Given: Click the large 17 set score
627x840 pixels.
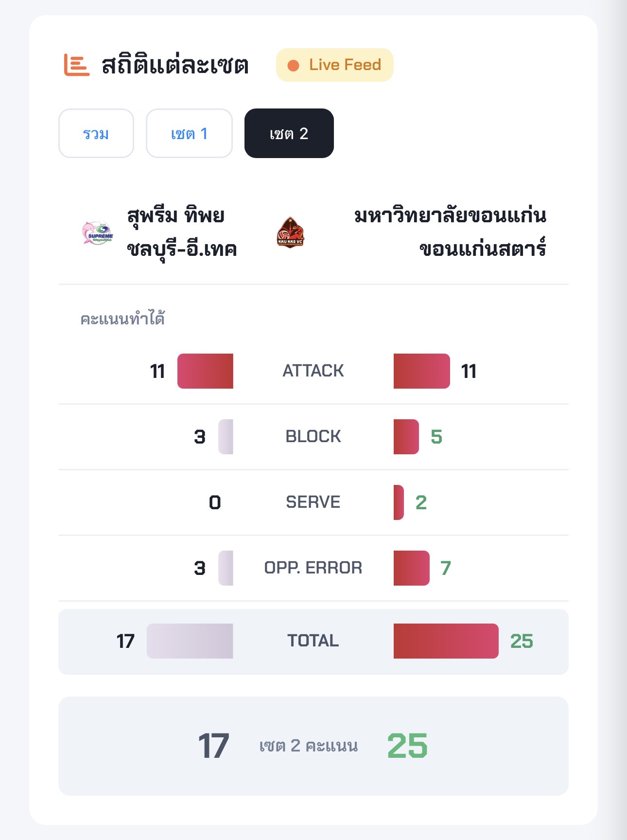Looking at the screenshot, I should tap(213, 746).
